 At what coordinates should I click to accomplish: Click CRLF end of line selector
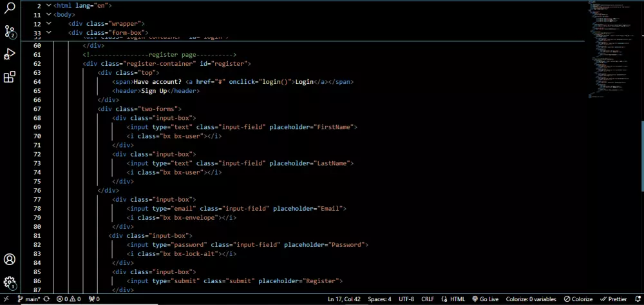428,299
